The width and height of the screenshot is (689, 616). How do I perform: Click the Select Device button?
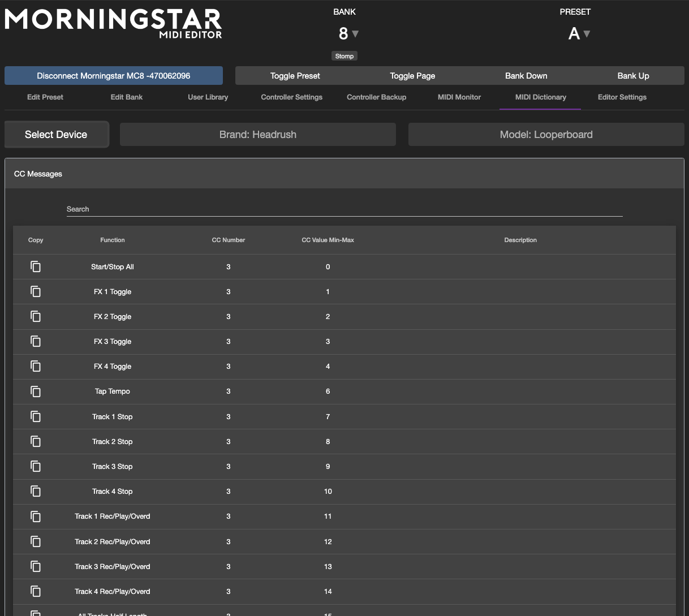[x=56, y=135]
